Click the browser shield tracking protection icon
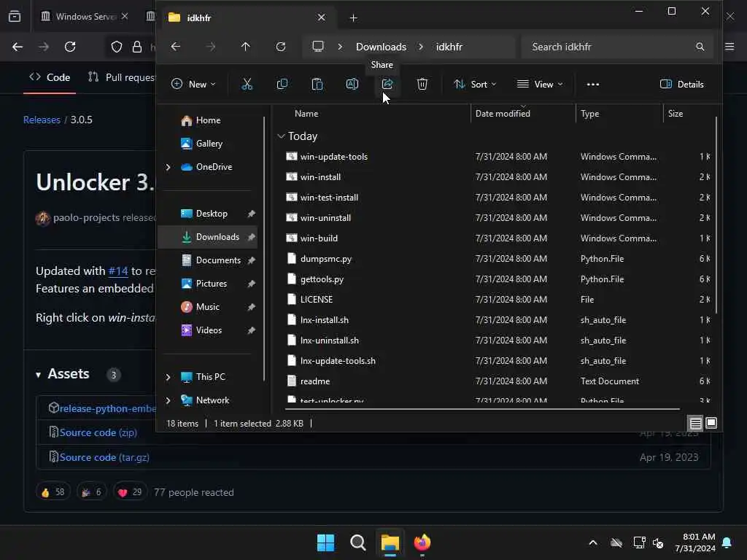747x560 pixels. [117, 47]
